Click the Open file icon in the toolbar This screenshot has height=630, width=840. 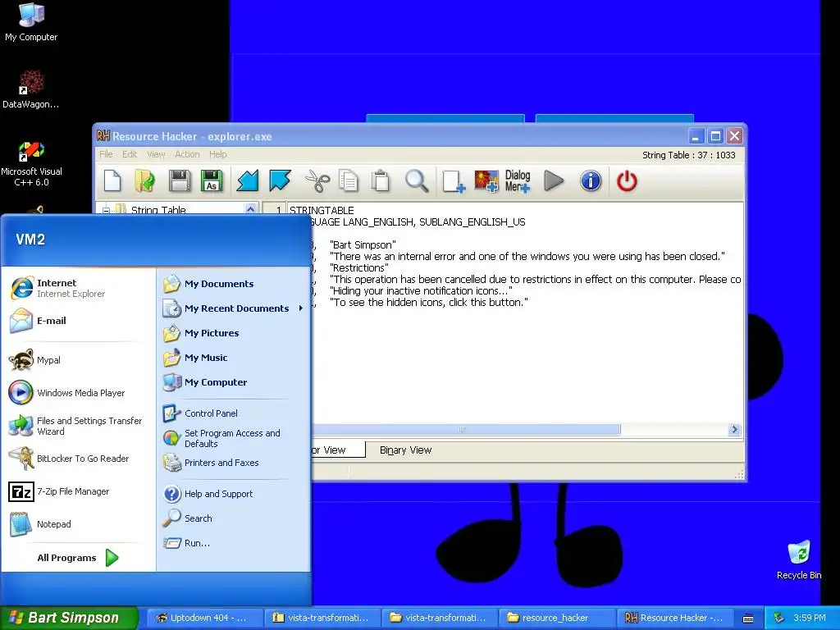click(144, 181)
